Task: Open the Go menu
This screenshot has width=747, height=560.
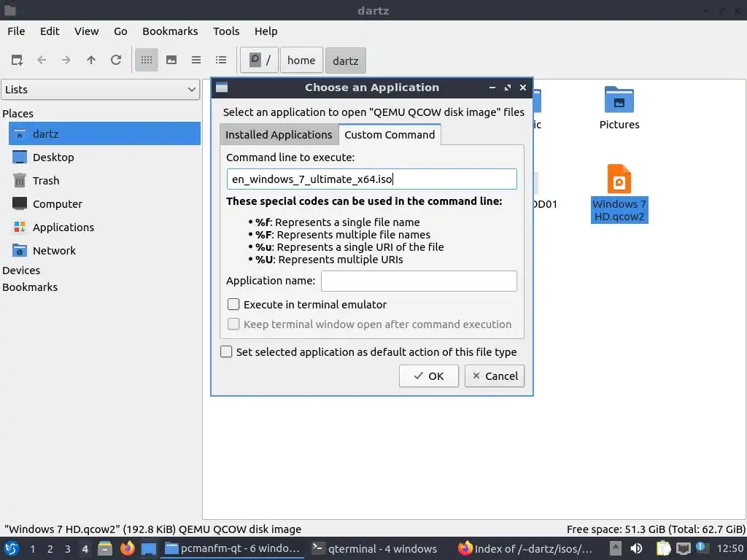Action: pyautogui.click(x=120, y=31)
